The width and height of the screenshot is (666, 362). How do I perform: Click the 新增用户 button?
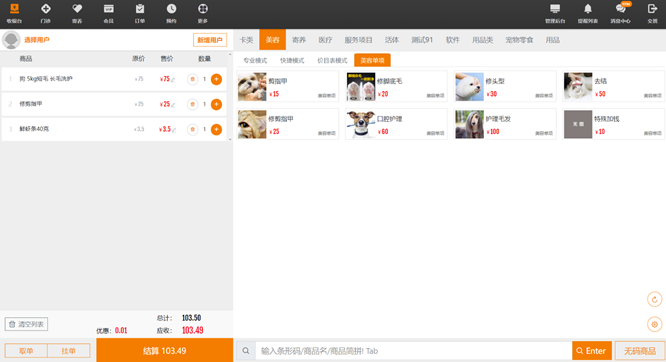(210, 40)
